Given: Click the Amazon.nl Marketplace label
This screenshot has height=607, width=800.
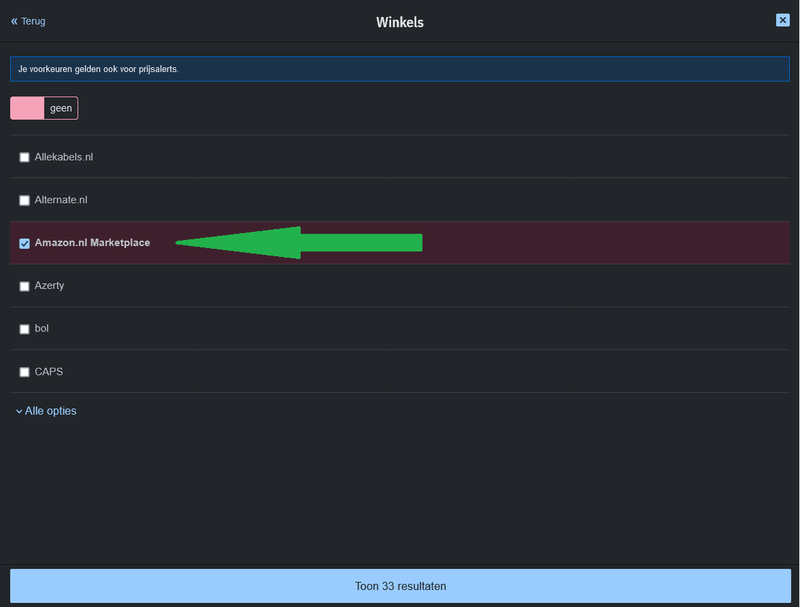Looking at the screenshot, I should [92, 243].
